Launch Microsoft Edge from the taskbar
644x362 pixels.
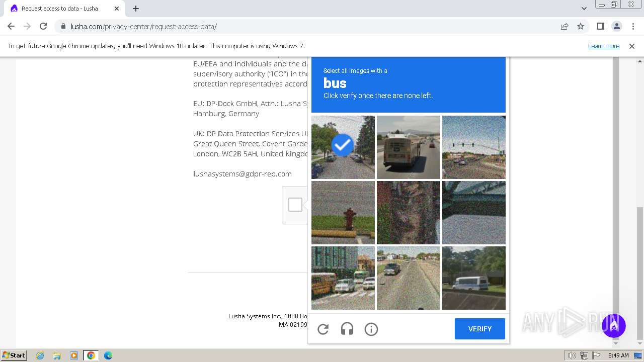[108, 355]
